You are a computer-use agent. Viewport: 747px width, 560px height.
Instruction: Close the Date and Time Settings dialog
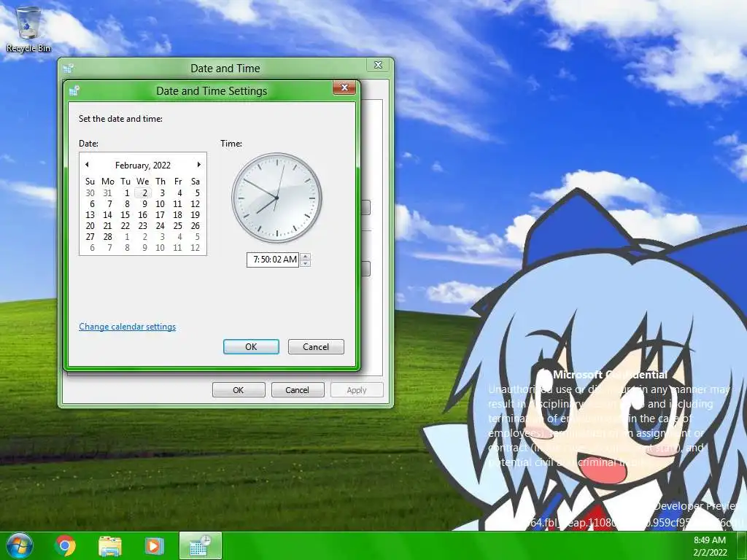tap(344, 87)
